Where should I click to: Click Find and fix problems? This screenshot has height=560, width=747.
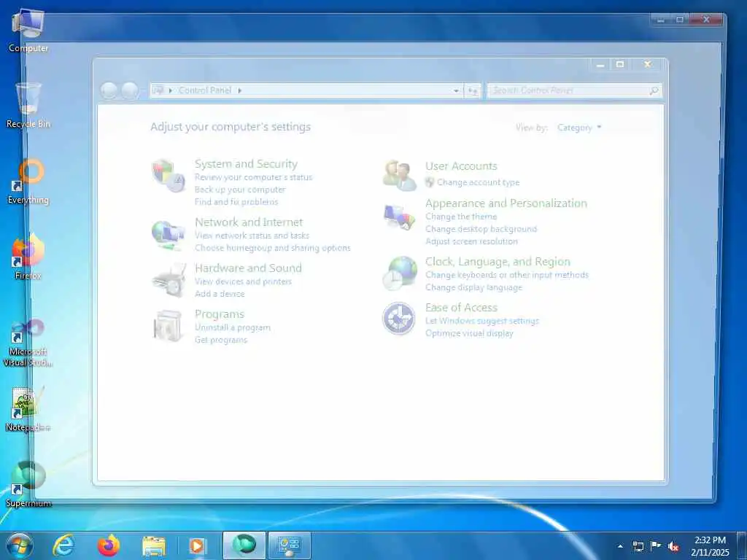[236, 202]
